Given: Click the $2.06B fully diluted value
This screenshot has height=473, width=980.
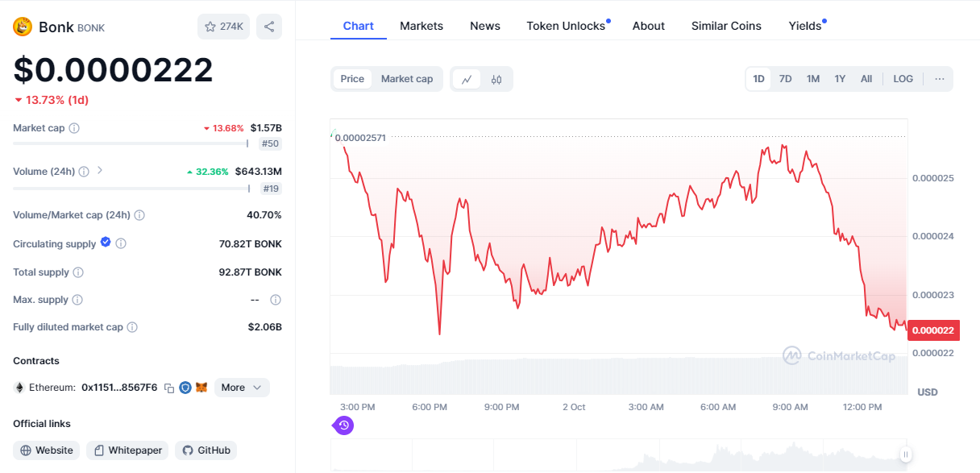Looking at the screenshot, I should (265, 327).
